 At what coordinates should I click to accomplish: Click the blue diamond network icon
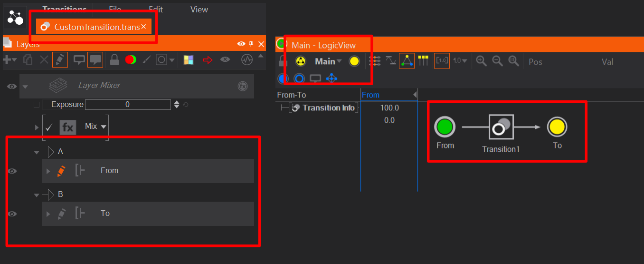coord(331,78)
